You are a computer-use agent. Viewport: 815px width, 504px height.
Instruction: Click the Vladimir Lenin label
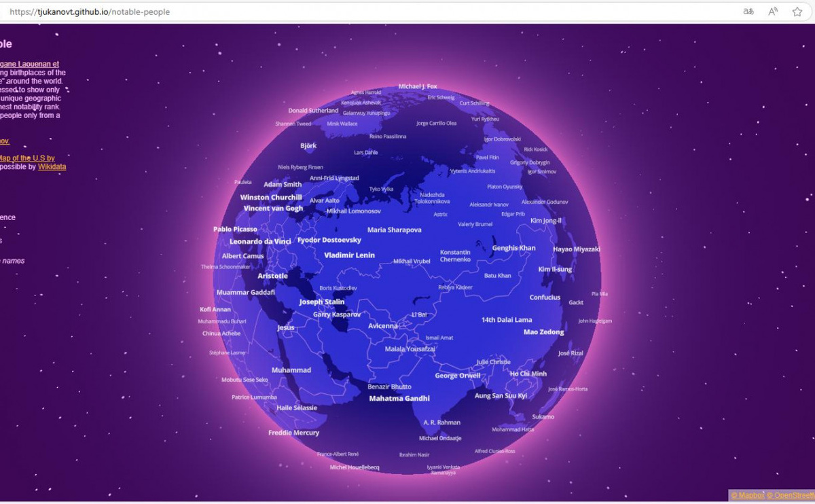pyautogui.click(x=349, y=255)
